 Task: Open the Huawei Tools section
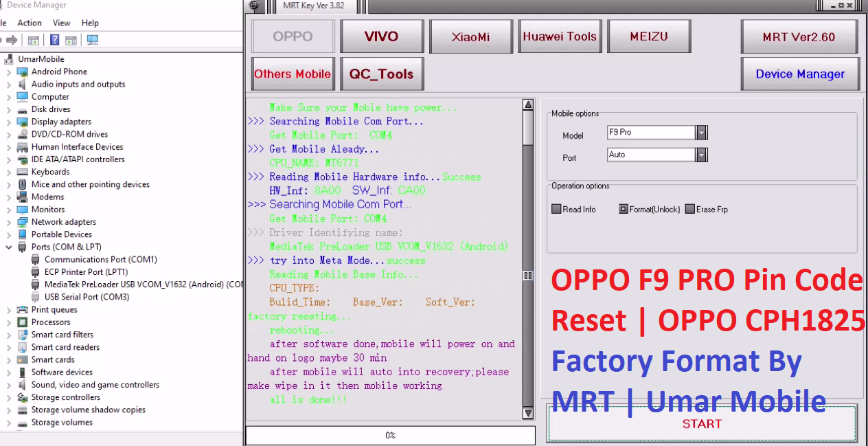[x=560, y=36]
